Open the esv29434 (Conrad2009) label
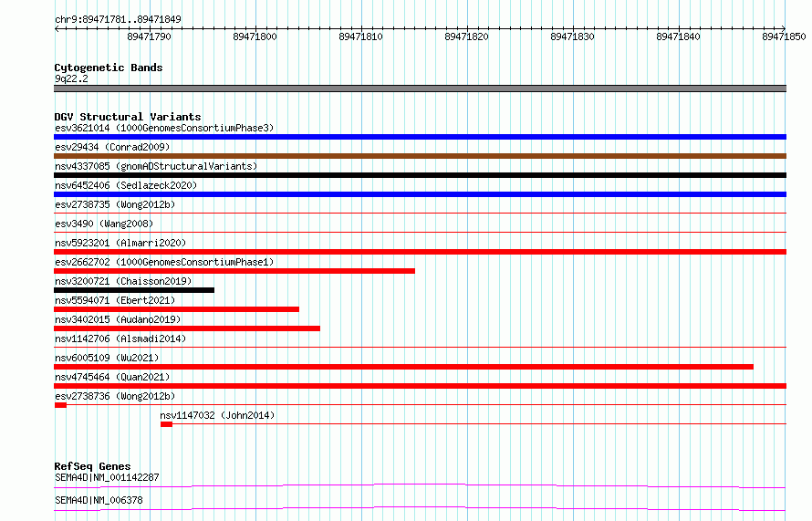812x521 pixels. pos(112,147)
